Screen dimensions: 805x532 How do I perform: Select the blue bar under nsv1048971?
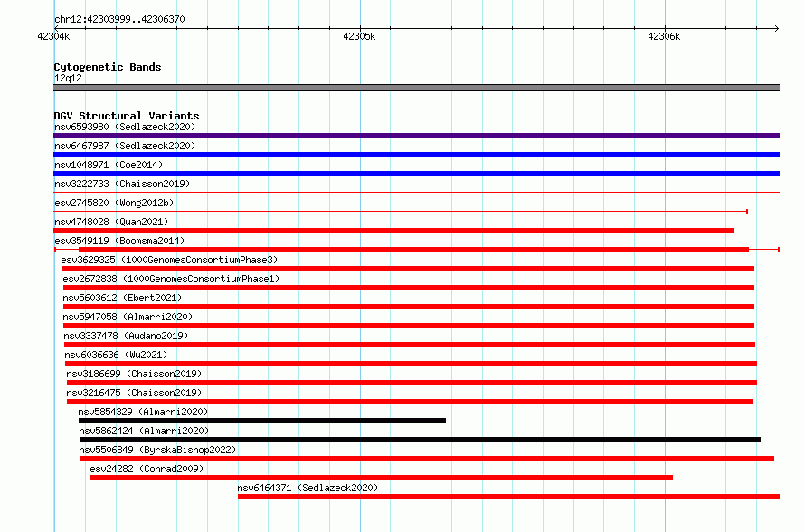tap(416, 174)
